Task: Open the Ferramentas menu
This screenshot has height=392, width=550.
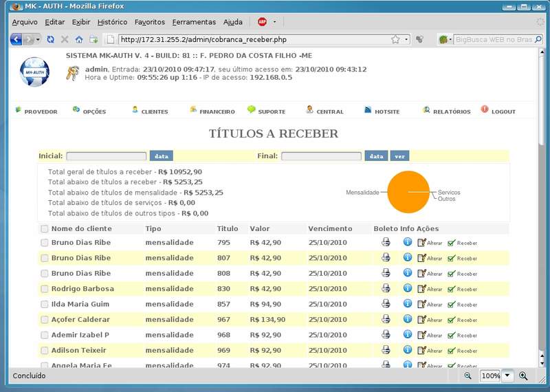Action: point(194,22)
